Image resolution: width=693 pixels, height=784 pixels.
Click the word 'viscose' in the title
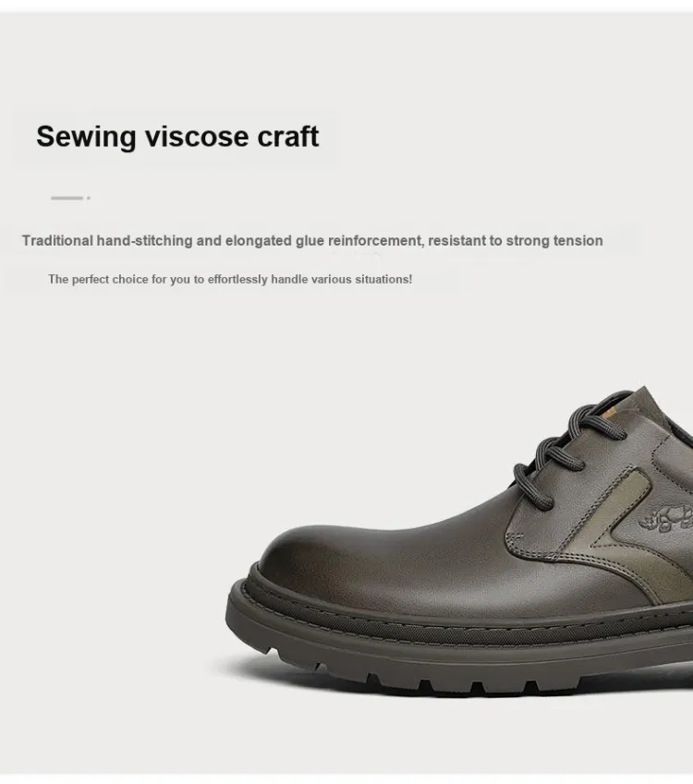tap(197, 138)
